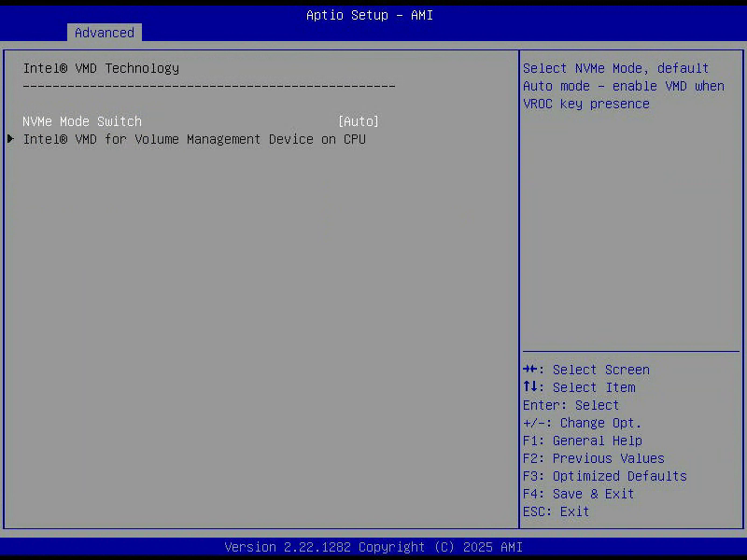Click the NVMe Mode help description text
The height and width of the screenshot is (560, 747).
(623, 86)
